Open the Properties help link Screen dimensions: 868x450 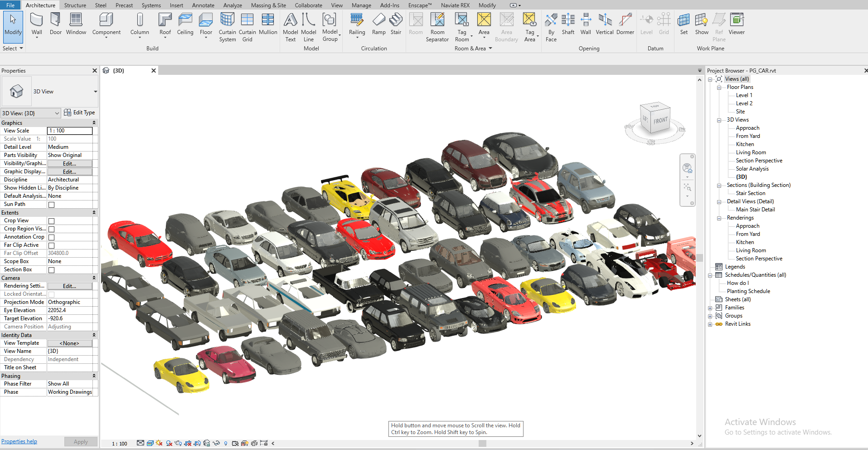pyautogui.click(x=19, y=441)
